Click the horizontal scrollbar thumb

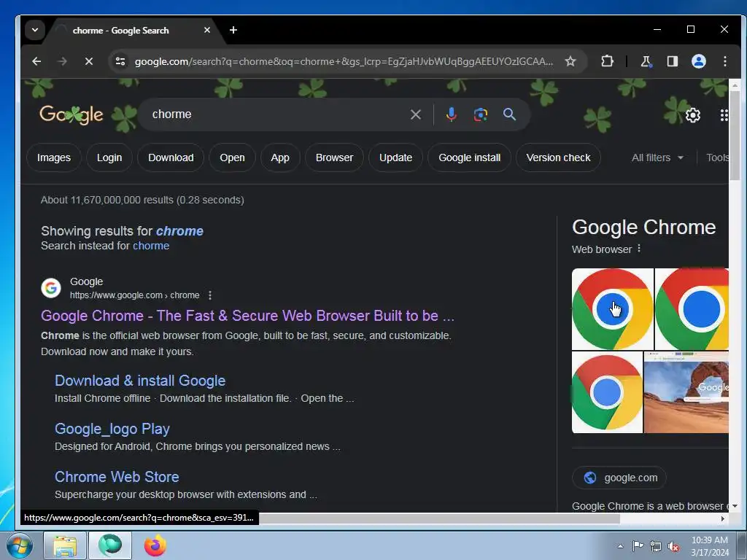[439, 518]
